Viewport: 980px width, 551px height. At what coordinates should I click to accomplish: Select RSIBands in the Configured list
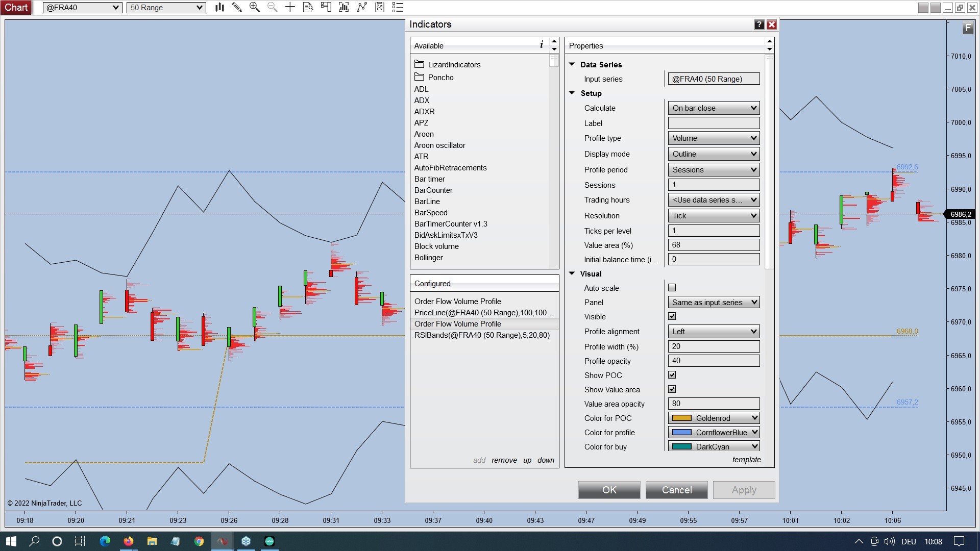point(481,335)
